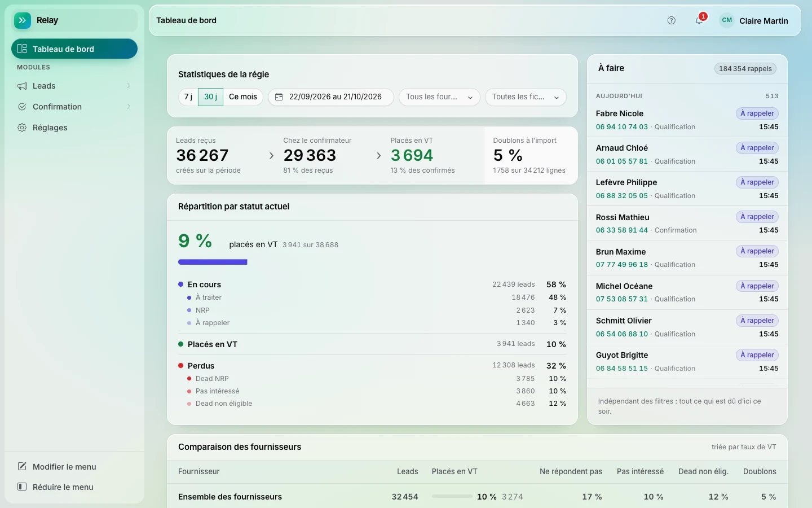Expand the Confirmation module chevron

point(129,107)
